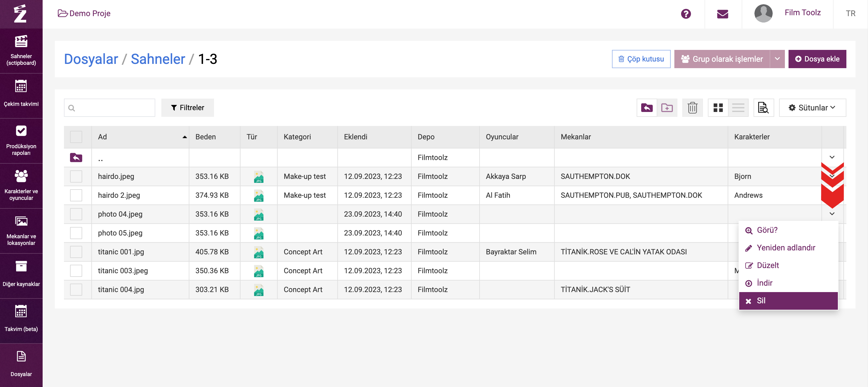Check the titanic 003.jpeg row checkbox
This screenshot has height=387, width=868.
pos(76,270)
